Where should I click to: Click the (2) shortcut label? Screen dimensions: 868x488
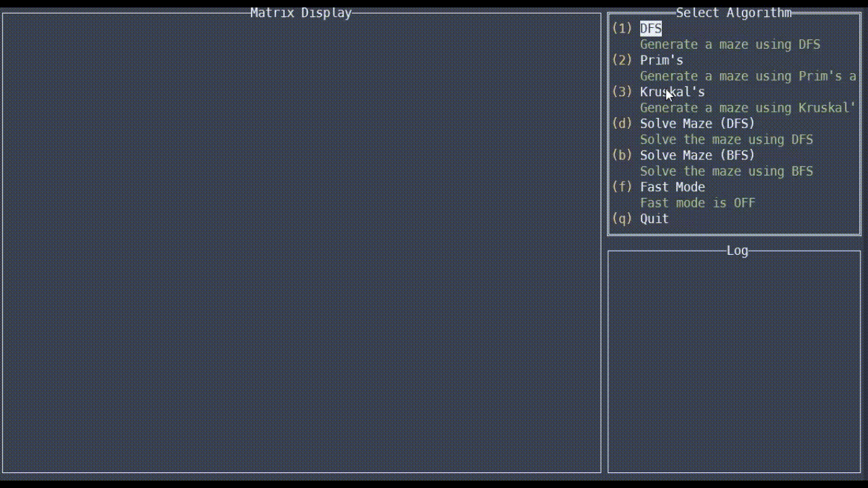pos(622,60)
